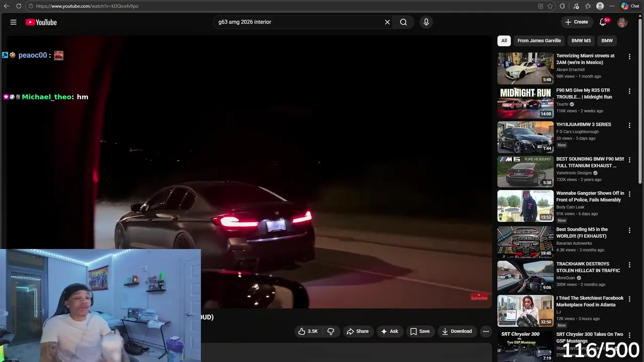
Task: Click the Subscribe watermark in video
Action: [x=479, y=297]
